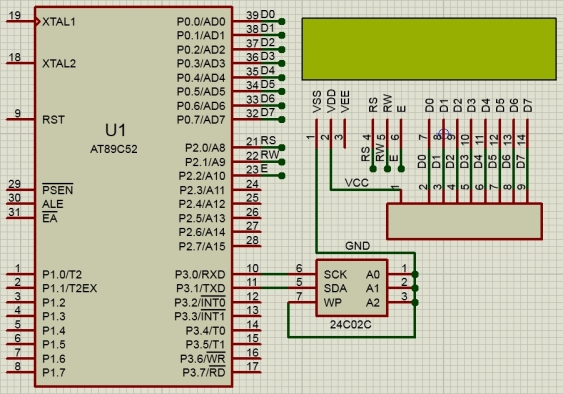Click the VCC wire label
563x394 pixels.
(x=357, y=182)
